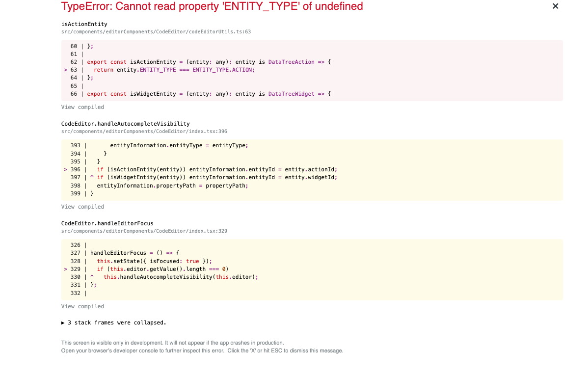Click line 329 getValue length check
Image resolution: width=588 pixels, height=376 pixels.
tap(163, 269)
